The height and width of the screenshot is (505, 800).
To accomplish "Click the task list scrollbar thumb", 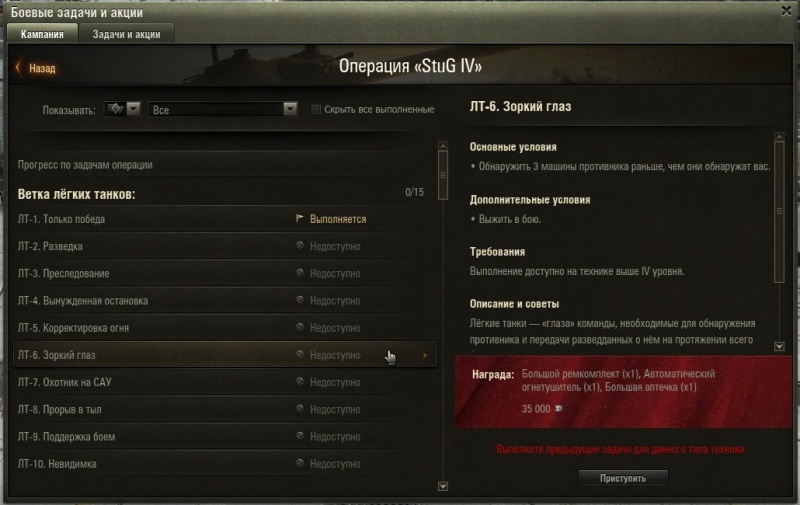I will pyautogui.click(x=443, y=174).
